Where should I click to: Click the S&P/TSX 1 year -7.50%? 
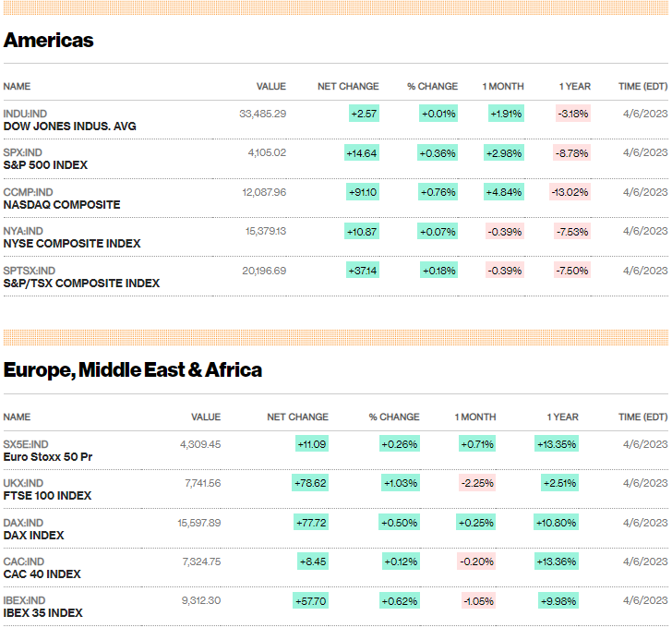(572, 271)
